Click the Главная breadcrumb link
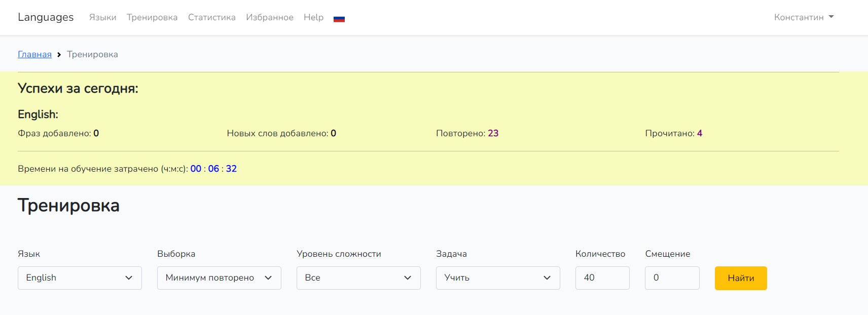 (x=34, y=54)
